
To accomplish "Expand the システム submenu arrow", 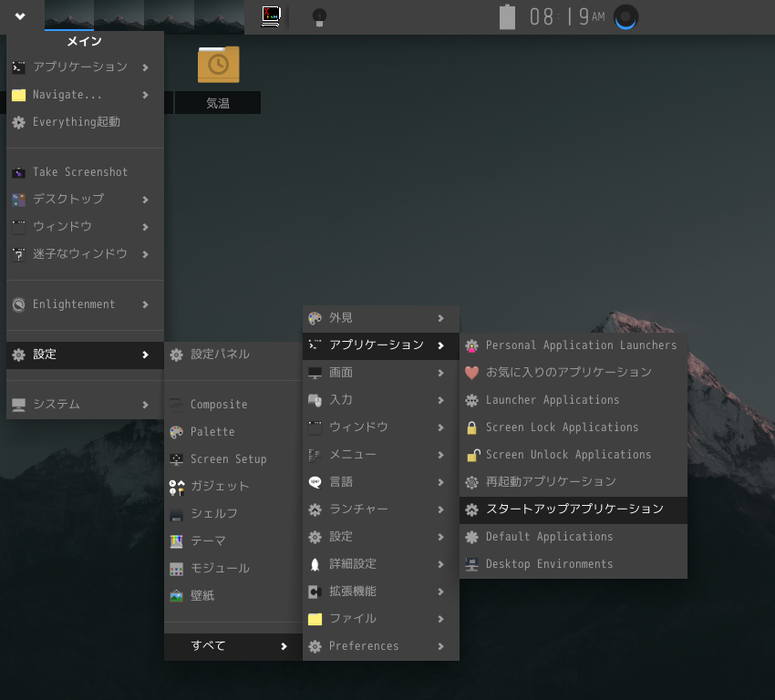I will 145,405.
